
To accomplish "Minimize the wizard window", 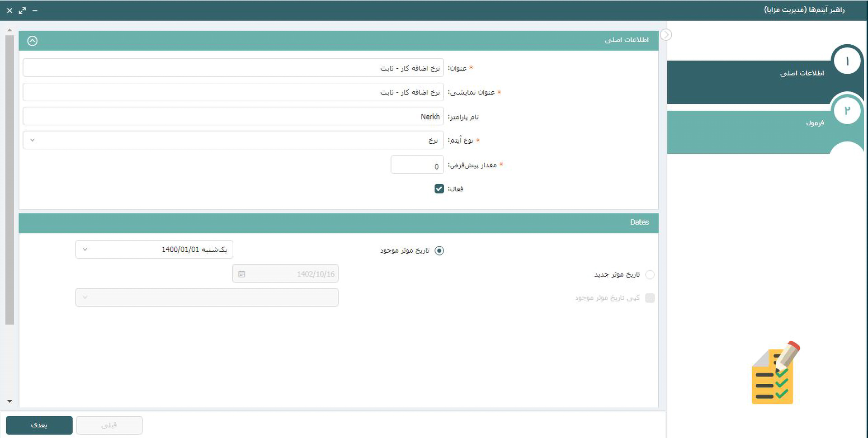I will point(35,10).
